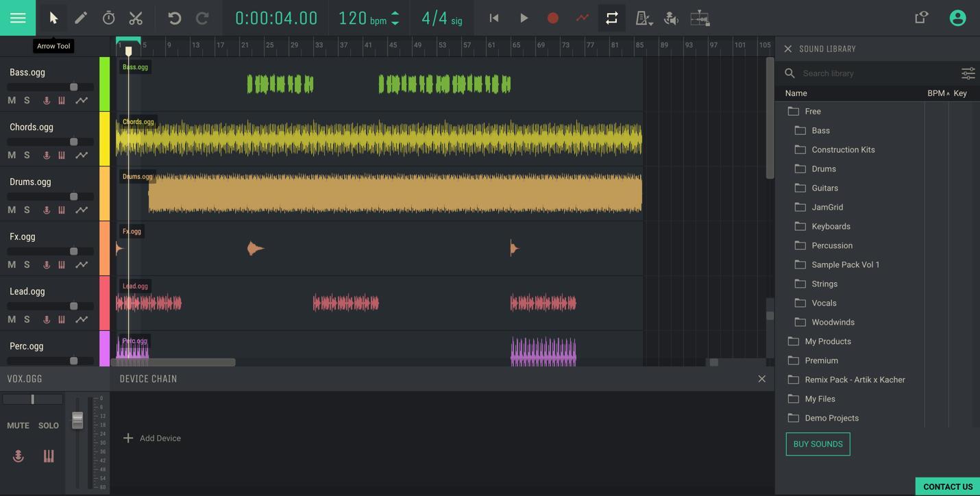
Task: Open the instrument editor of Bass.ogg track
Action: (62, 100)
